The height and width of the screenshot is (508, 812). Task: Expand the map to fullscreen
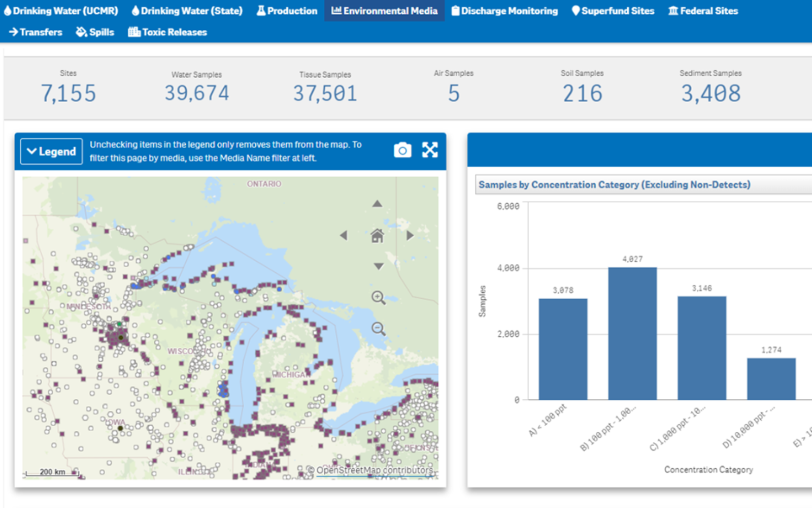point(429,150)
